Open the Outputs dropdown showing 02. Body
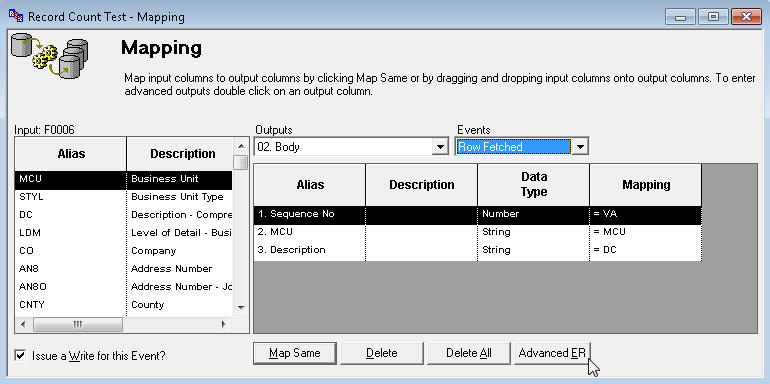 click(441, 146)
